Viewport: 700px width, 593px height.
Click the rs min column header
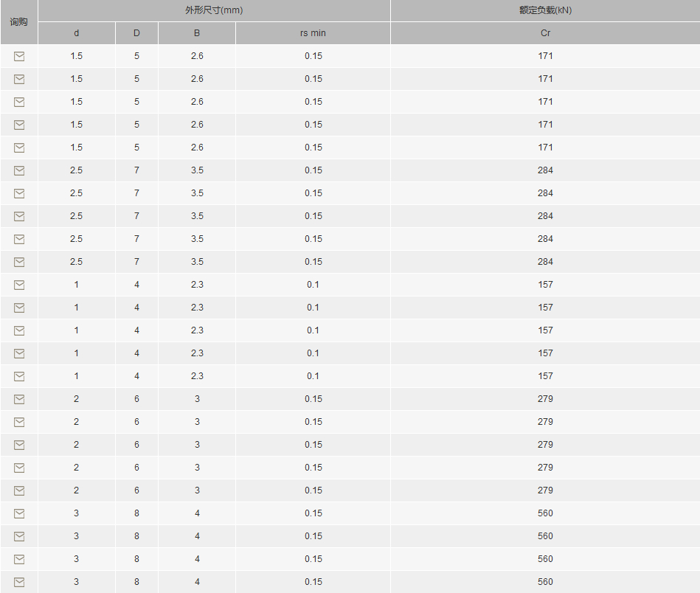click(x=313, y=33)
